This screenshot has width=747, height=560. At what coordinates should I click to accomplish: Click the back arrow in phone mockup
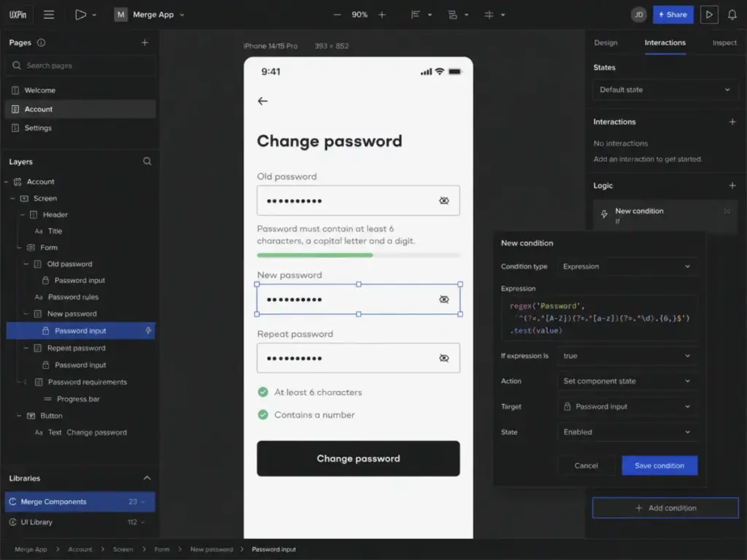pyautogui.click(x=263, y=101)
